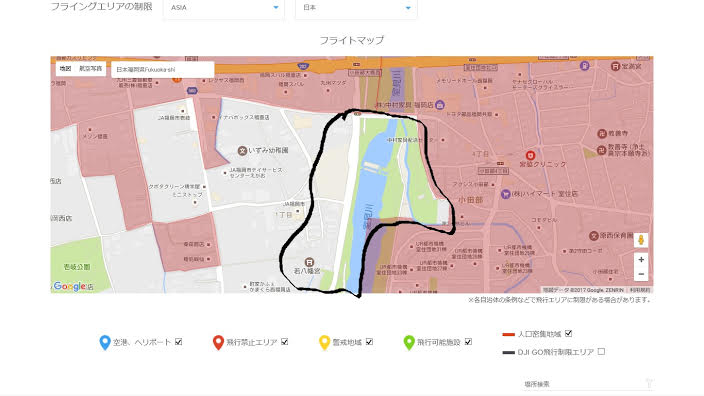Click the 宮満宮 shrine marker icon
The width and height of the screenshot is (704, 396).
tap(616, 66)
